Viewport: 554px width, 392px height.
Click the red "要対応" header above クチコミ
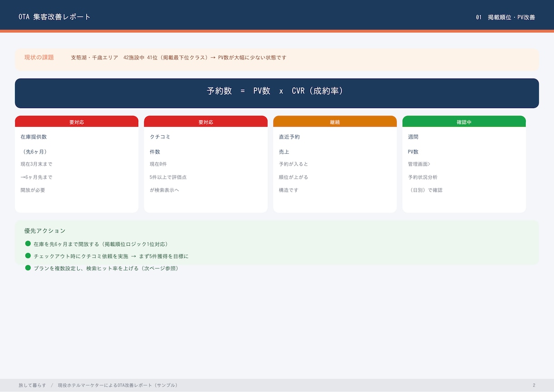(x=206, y=122)
